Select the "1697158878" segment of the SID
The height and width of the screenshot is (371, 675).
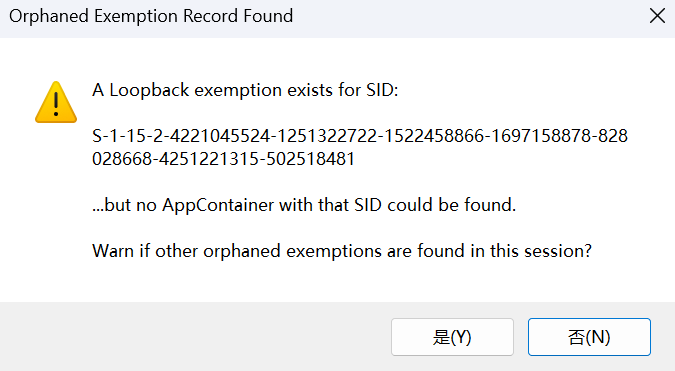tap(541, 136)
